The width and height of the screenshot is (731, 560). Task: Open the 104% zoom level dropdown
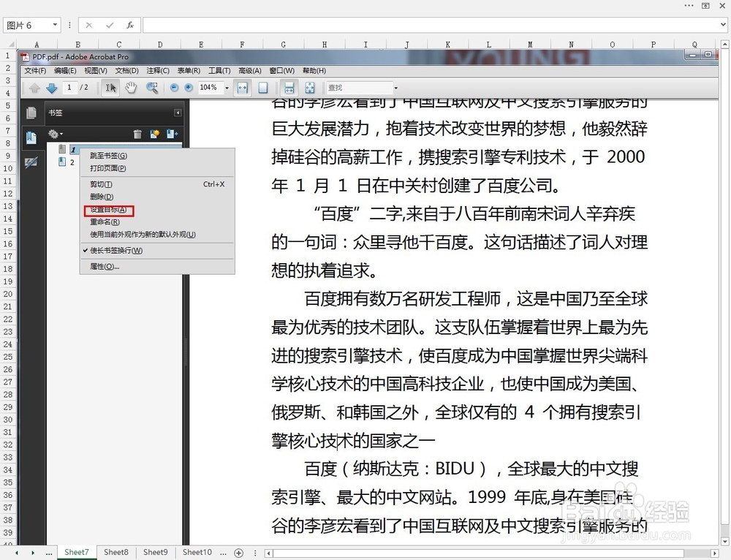(227, 88)
